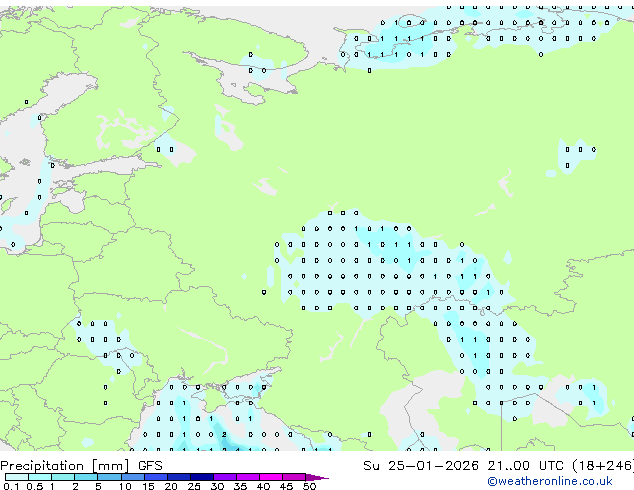Click the 40 to 45 mm legend swatch
Image resolution: width=634 pixels, height=490 pixels.
pos(271,477)
